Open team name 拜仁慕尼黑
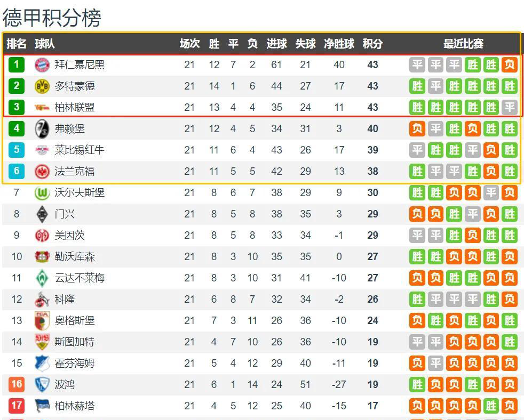 coord(80,65)
